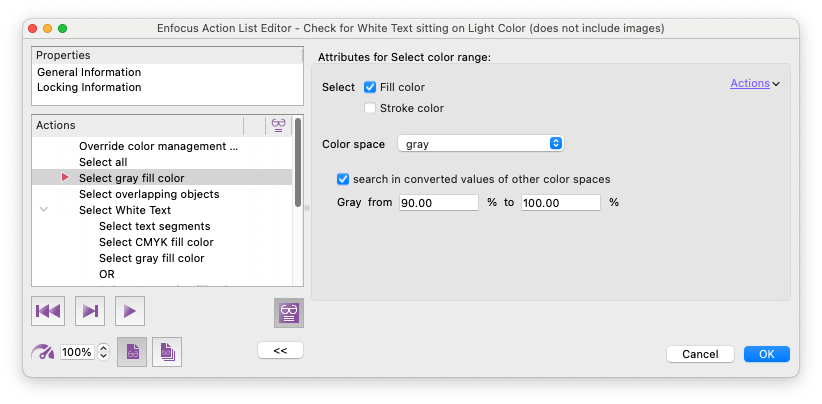Click the Cancel button
This screenshot has width=822, height=404.
(700, 354)
